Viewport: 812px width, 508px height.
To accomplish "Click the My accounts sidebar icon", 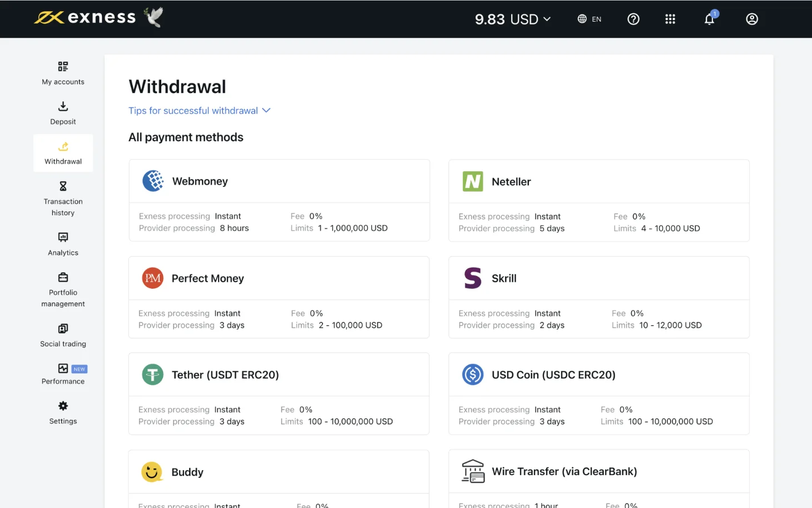I will [63, 67].
